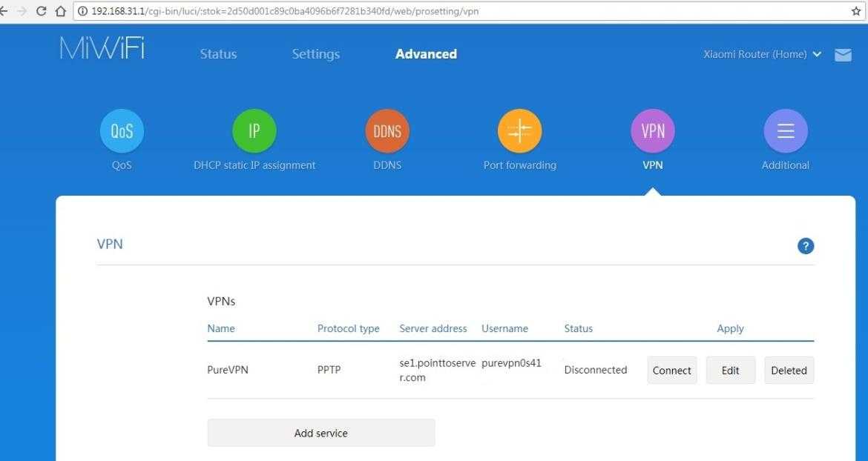The height and width of the screenshot is (461, 868).
Task: Click the purple VPN icon
Action: point(653,131)
